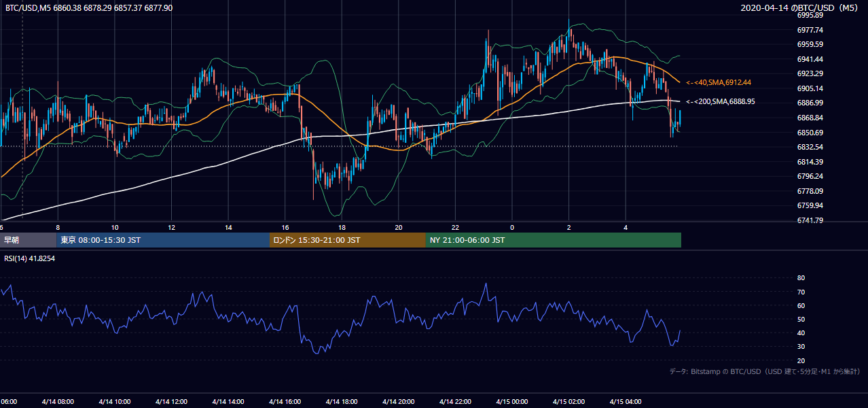The height and width of the screenshot is (408, 868).
Task: Click price axis value 6905.14
Action: click(x=810, y=88)
